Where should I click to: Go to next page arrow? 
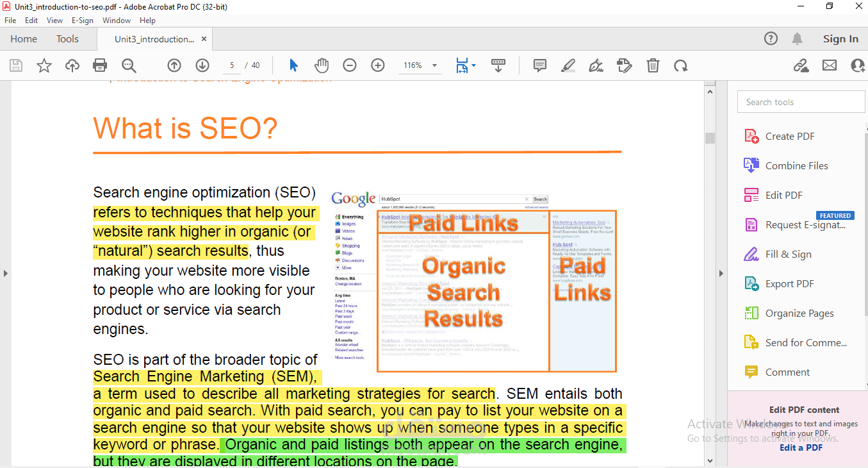click(x=202, y=65)
